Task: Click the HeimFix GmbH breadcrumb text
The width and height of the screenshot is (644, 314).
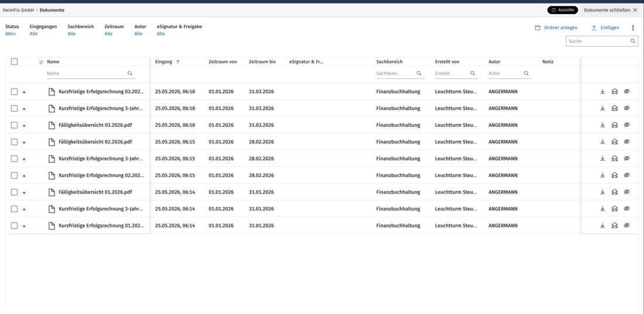Action: coord(18,10)
